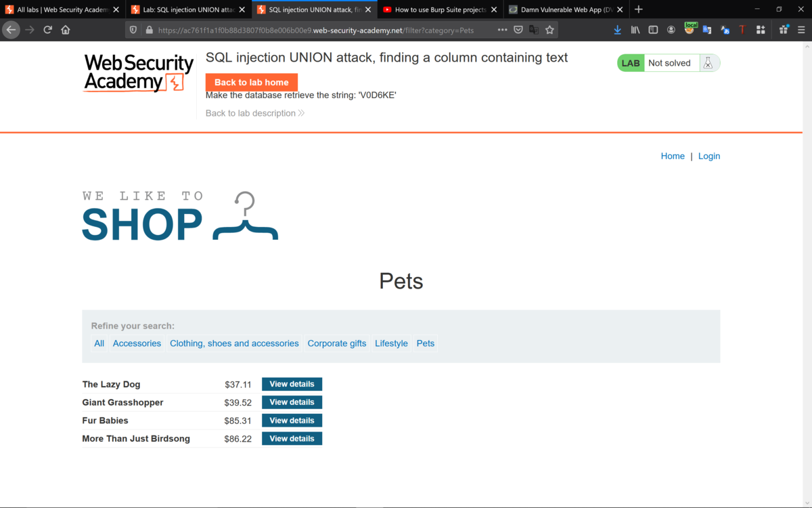812x508 pixels.
Task: Open the tracking protection shield icon
Action: (133, 30)
